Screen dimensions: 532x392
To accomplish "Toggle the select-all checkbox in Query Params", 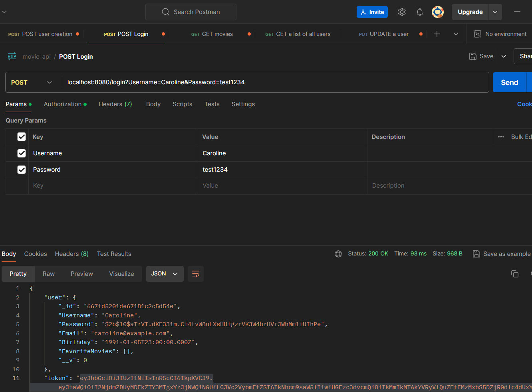I will click(x=22, y=137).
